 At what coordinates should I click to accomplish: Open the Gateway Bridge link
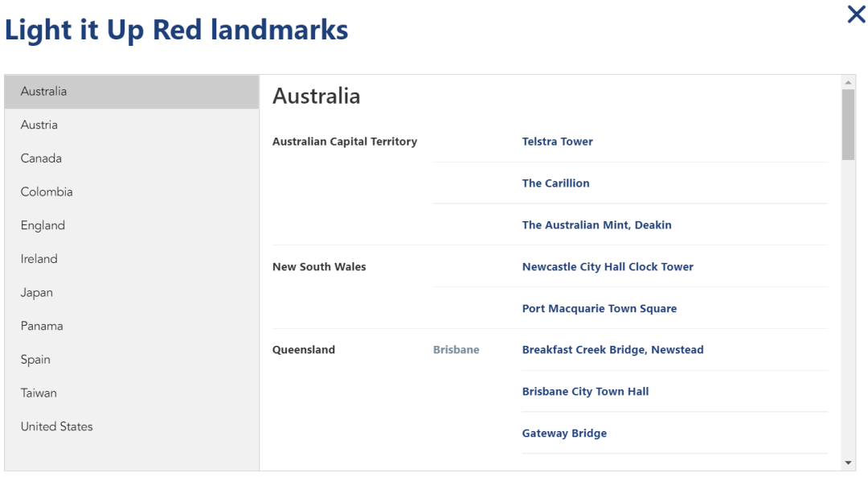click(564, 434)
